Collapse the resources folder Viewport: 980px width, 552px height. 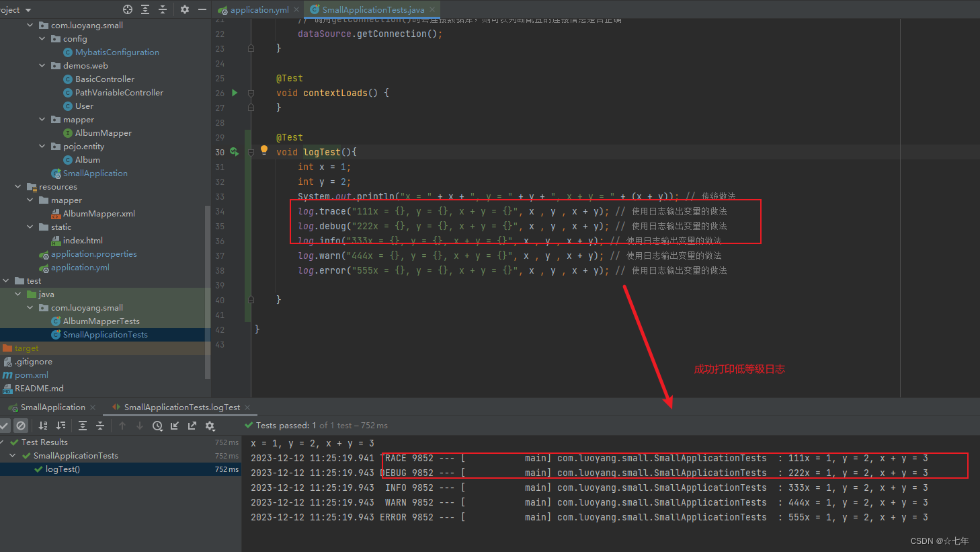coord(17,187)
